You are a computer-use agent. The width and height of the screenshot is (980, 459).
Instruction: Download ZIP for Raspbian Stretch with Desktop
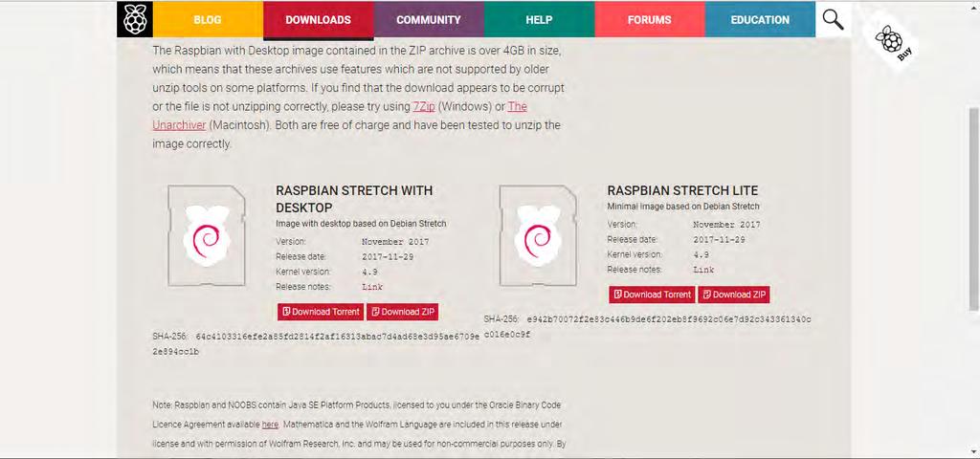point(403,312)
